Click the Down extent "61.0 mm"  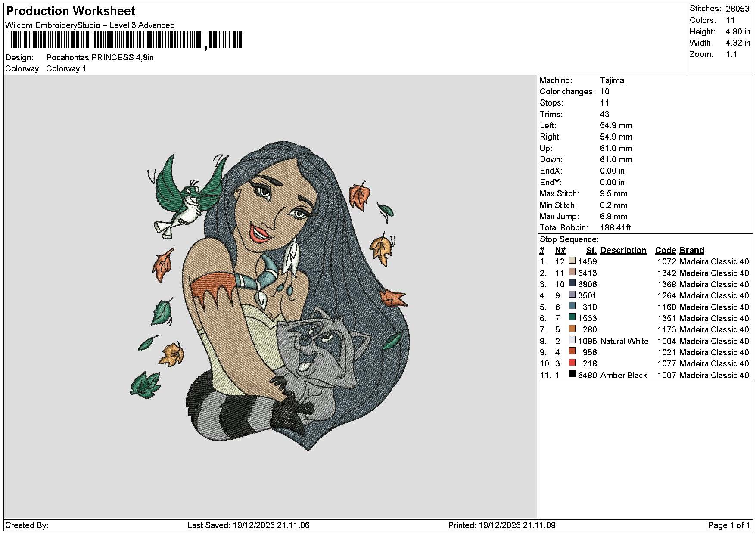616,160
